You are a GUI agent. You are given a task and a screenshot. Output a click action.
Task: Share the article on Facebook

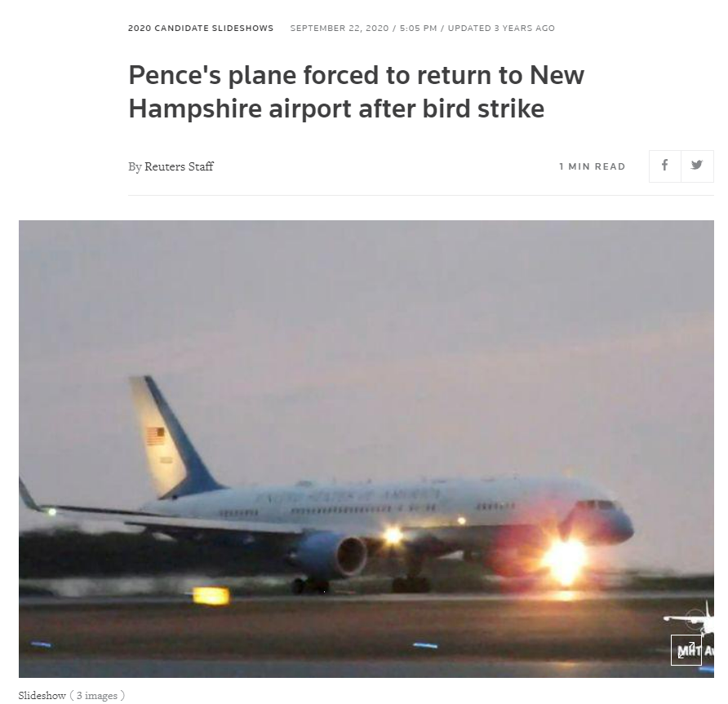pyautogui.click(x=665, y=166)
